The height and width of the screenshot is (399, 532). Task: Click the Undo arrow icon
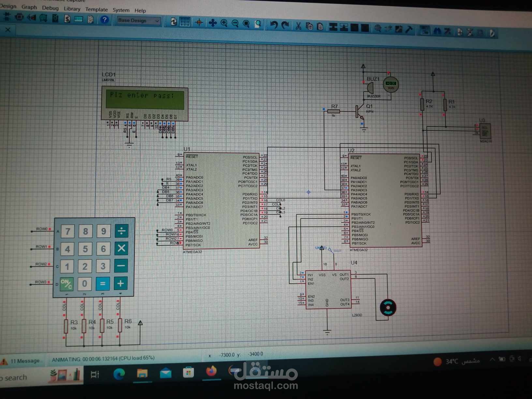click(274, 25)
